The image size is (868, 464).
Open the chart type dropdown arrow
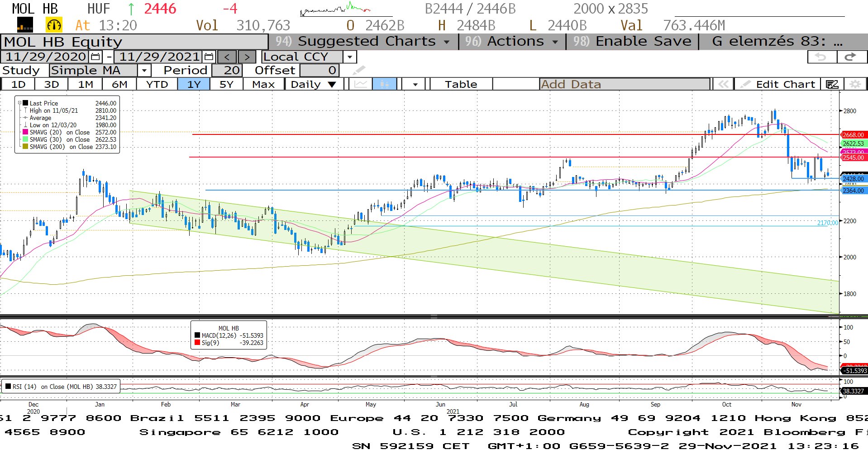[x=415, y=84]
